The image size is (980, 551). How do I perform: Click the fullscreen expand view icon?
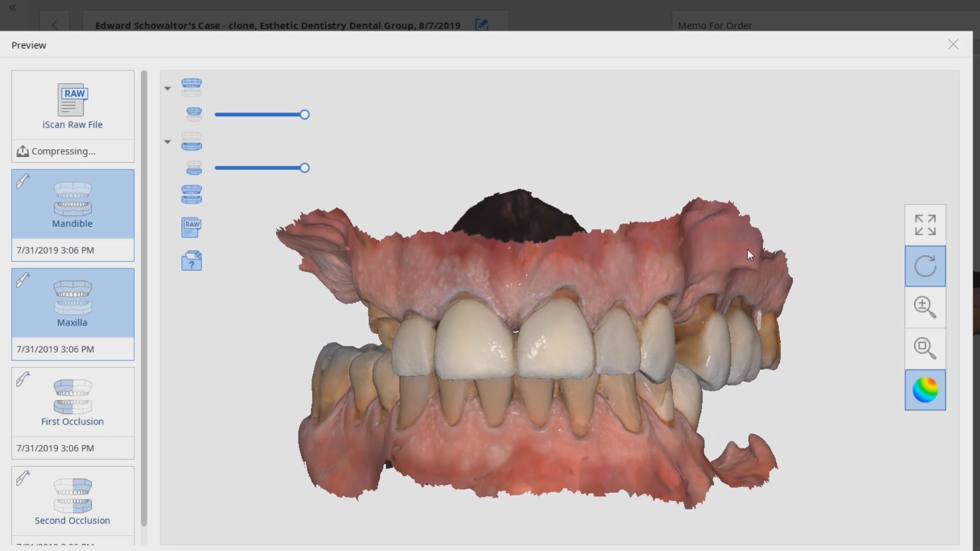click(925, 225)
